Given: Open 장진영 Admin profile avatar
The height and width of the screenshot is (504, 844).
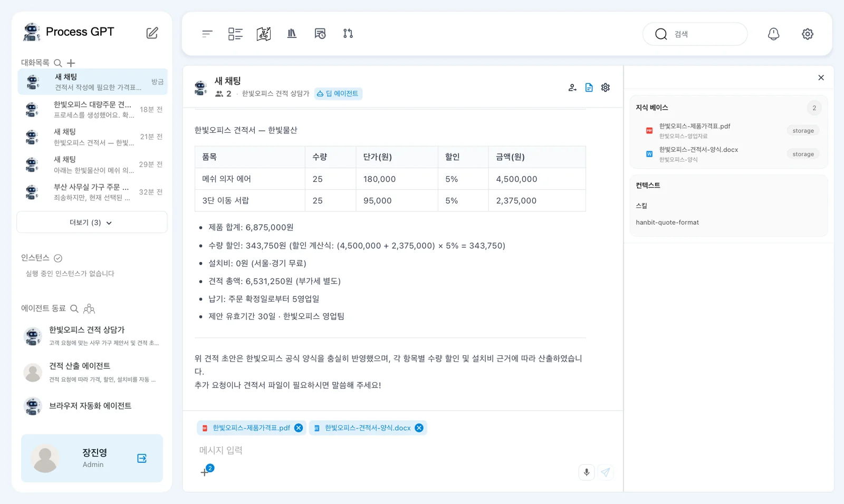Looking at the screenshot, I should click(45, 458).
